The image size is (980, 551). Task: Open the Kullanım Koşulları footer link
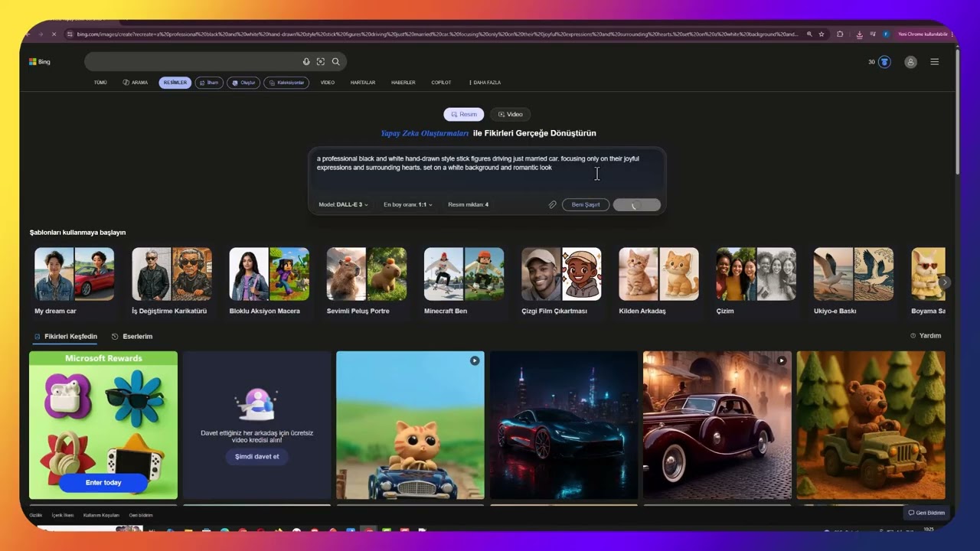[101, 515]
